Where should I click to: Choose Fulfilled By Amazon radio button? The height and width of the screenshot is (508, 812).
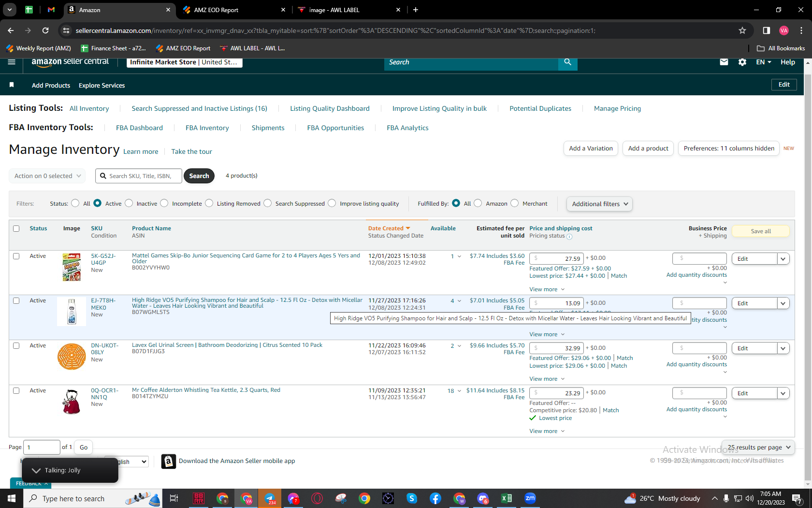[478, 203]
